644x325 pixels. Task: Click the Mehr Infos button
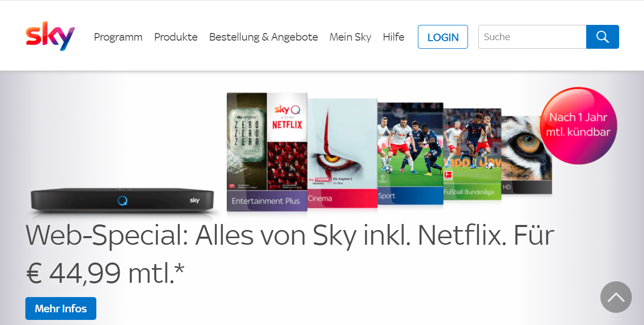(x=61, y=308)
